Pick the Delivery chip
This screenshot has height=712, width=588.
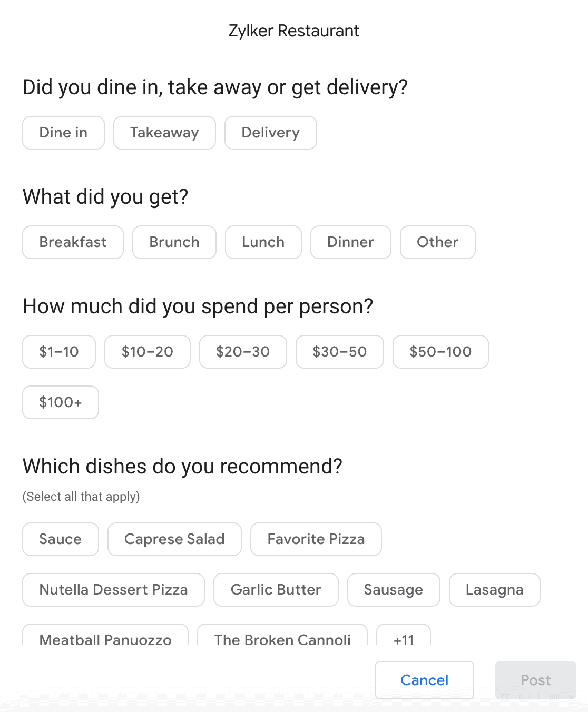pyautogui.click(x=270, y=133)
